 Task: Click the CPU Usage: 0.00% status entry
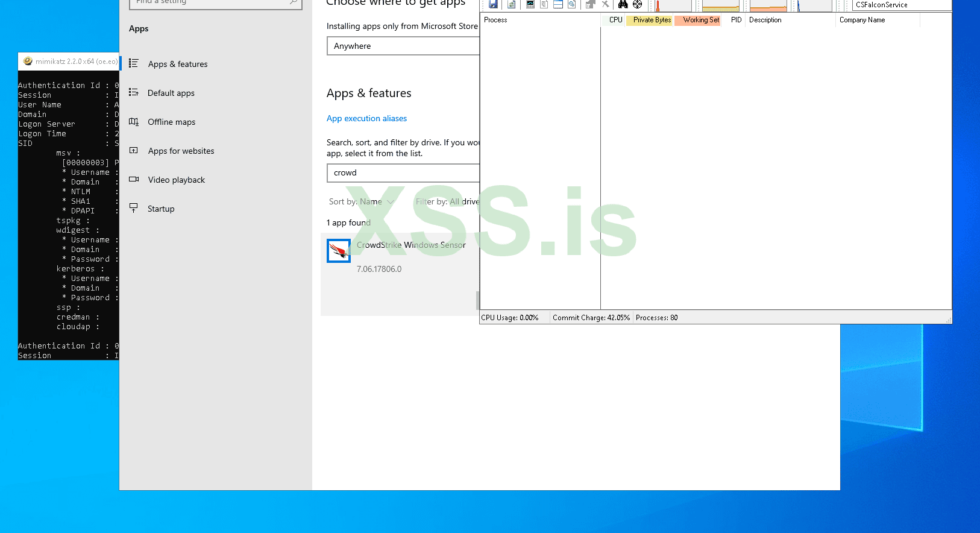click(x=510, y=318)
